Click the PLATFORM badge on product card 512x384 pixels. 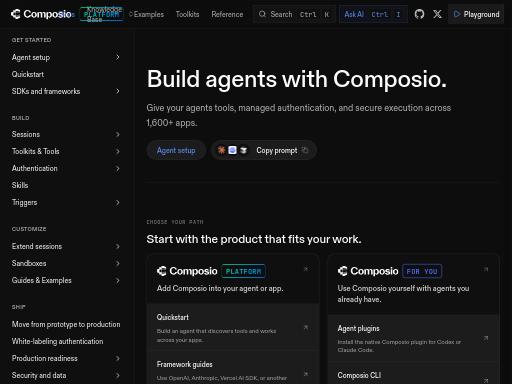243,271
